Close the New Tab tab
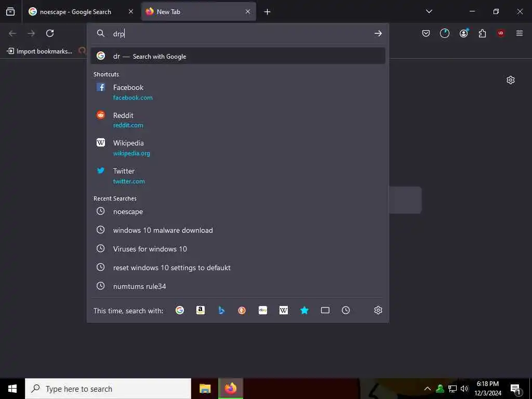The image size is (532, 399). (248, 11)
